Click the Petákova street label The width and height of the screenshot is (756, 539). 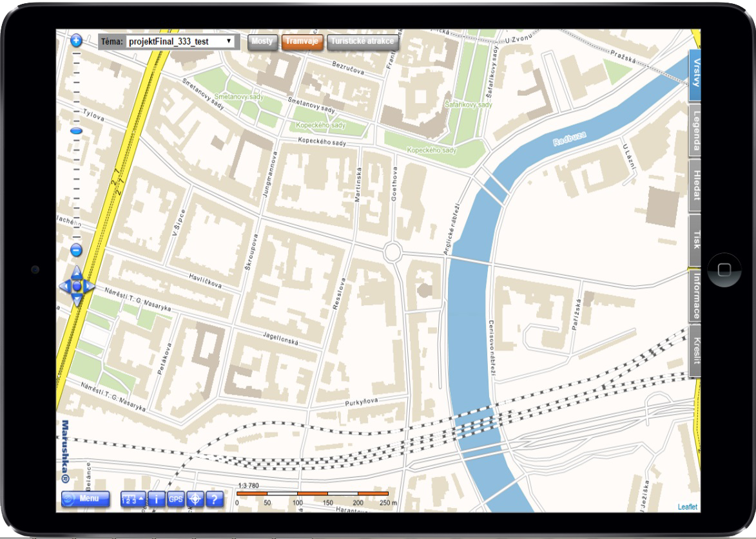pos(164,359)
